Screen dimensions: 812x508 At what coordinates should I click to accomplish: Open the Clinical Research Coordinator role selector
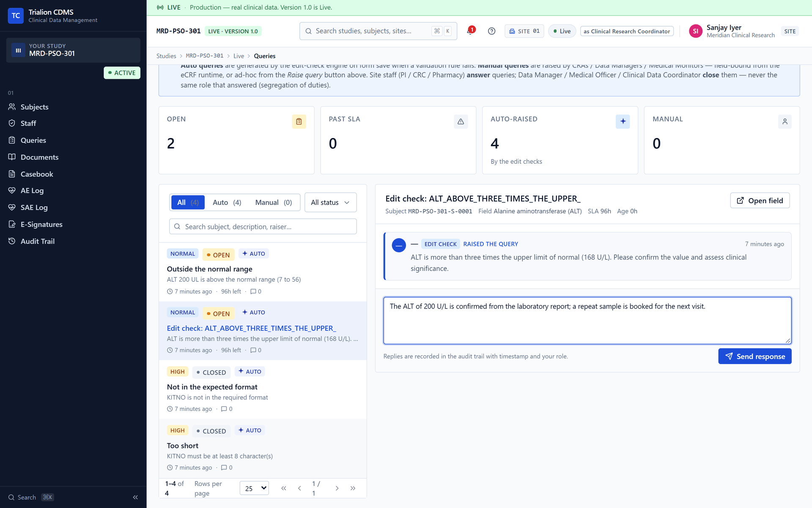tap(627, 31)
